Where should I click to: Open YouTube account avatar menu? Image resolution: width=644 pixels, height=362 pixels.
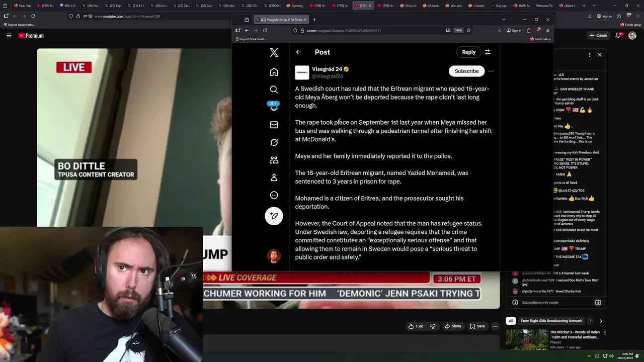click(632, 36)
